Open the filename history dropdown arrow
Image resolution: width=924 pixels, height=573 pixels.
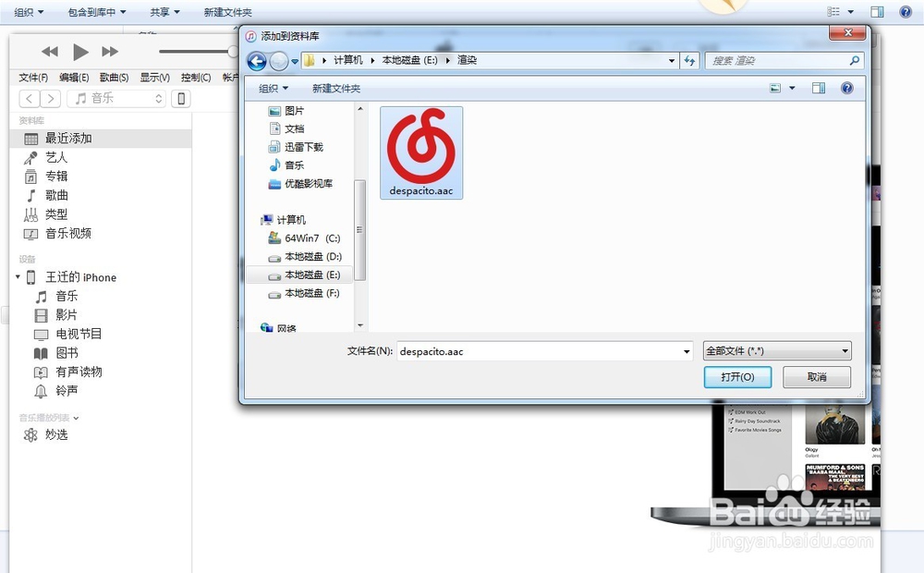click(x=687, y=351)
